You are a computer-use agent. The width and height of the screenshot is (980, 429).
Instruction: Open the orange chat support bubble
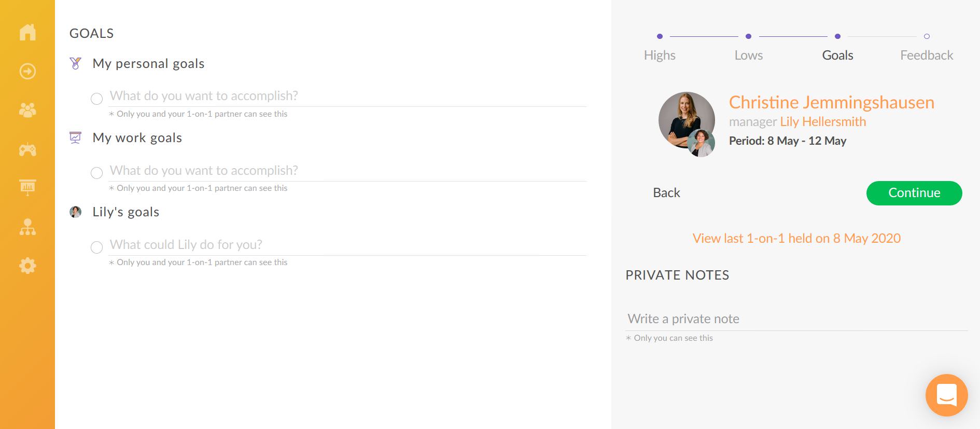coord(946,395)
